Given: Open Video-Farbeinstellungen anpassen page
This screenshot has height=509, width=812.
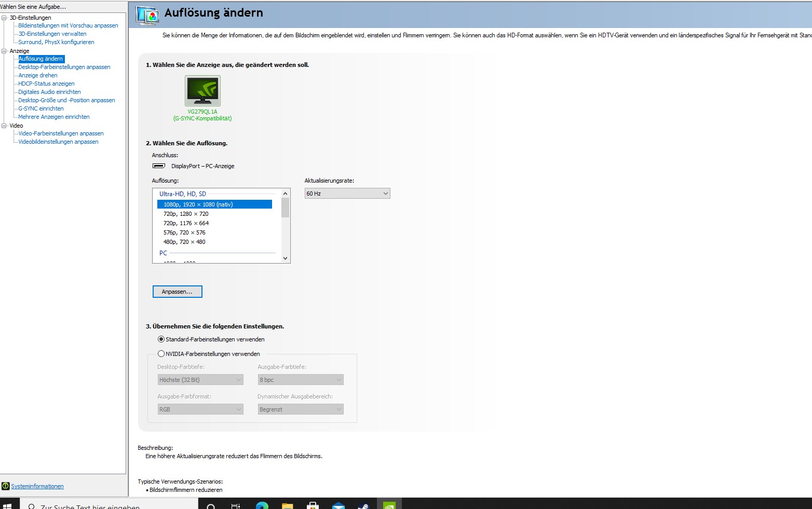Looking at the screenshot, I should [61, 133].
